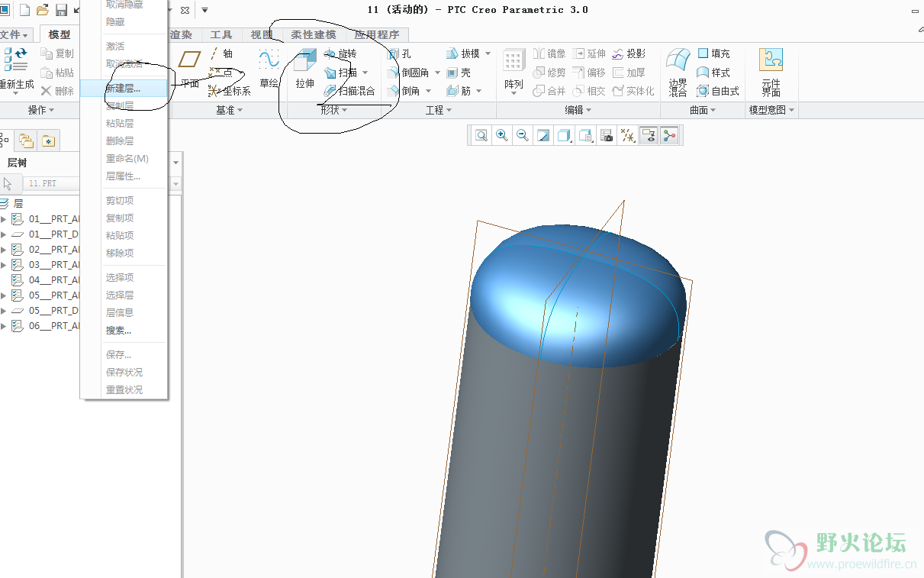924x578 pixels.
Task: Click the Refit zoom icon in graphics toolbar
Action: coord(481,136)
